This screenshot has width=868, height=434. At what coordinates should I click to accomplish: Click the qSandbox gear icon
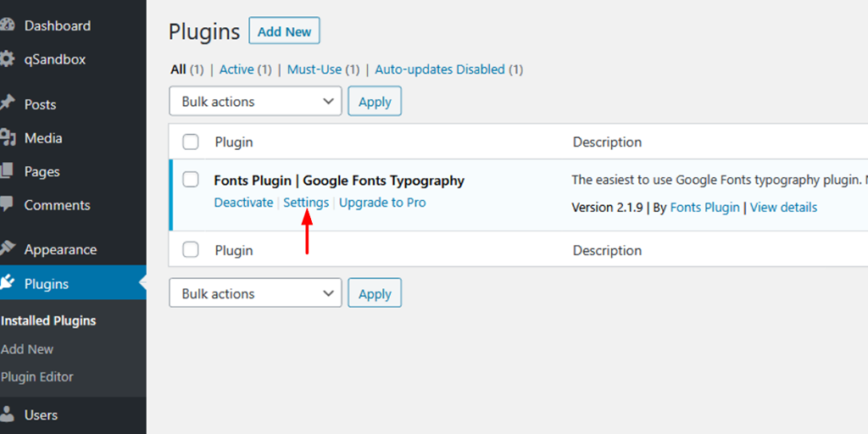pos(7,59)
